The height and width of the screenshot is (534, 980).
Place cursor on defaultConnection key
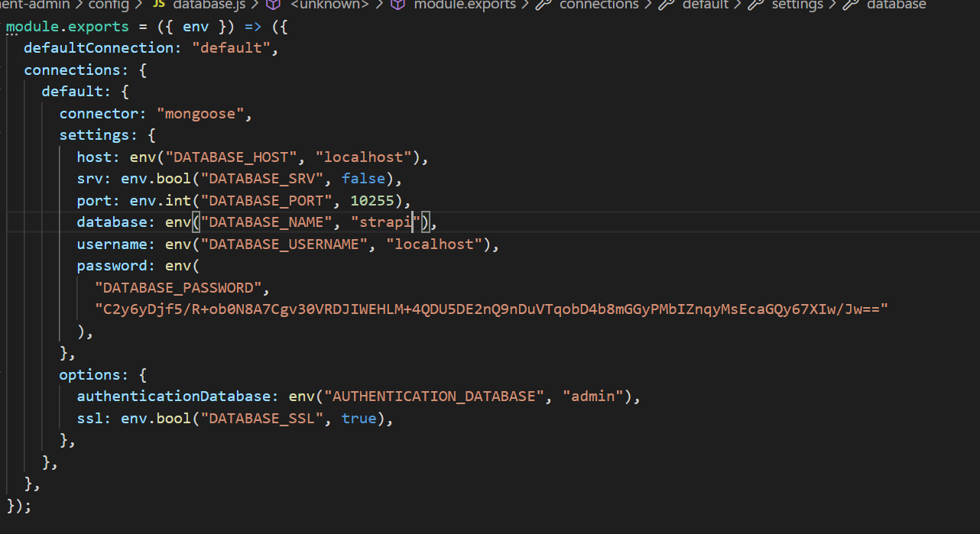(99, 47)
